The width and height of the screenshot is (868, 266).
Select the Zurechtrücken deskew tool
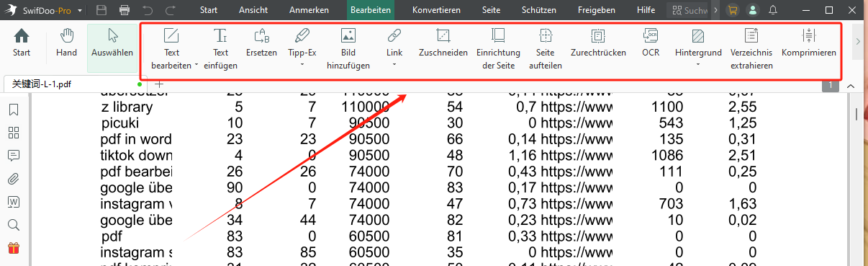tap(598, 43)
